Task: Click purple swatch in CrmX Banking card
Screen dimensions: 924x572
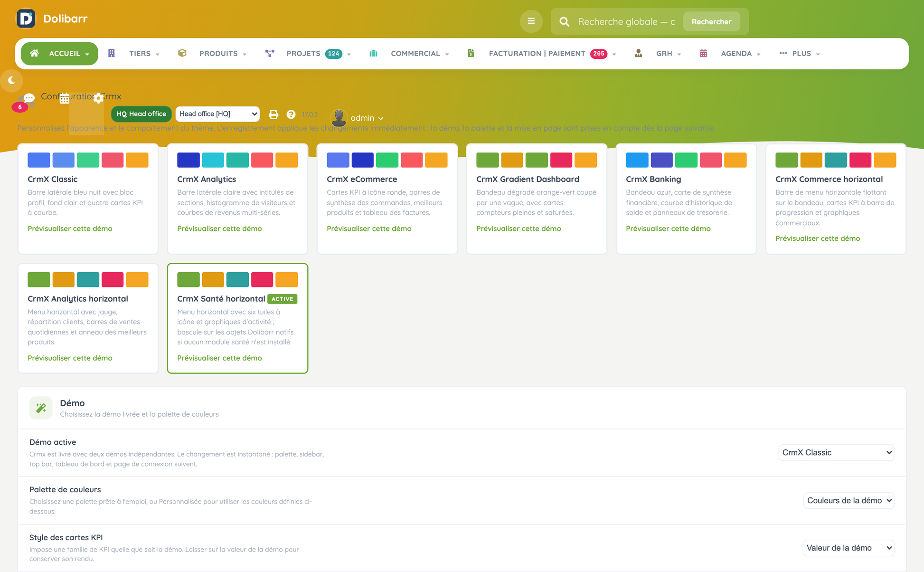Action: pyautogui.click(x=661, y=160)
